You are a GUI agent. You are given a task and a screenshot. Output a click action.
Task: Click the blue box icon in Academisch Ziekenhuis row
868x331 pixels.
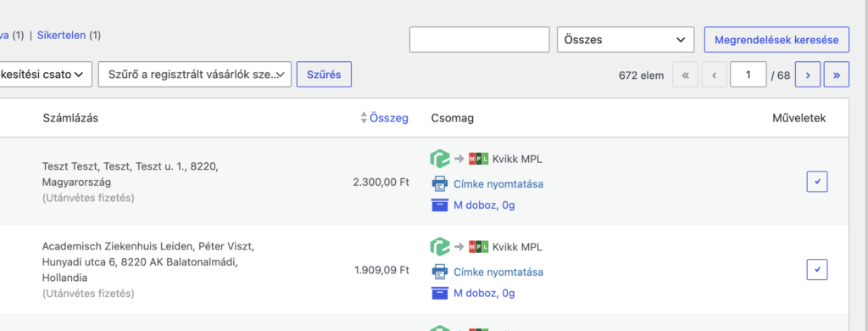pos(439,294)
